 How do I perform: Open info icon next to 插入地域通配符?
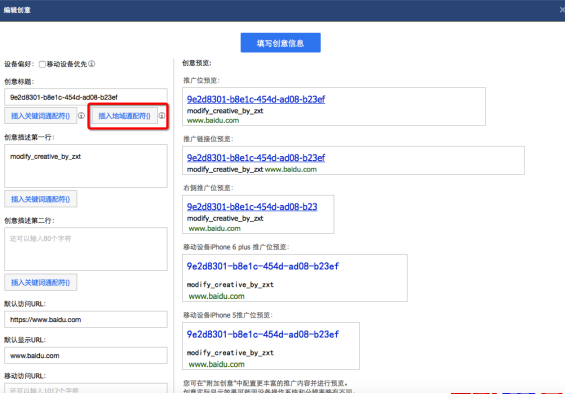(162, 116)
